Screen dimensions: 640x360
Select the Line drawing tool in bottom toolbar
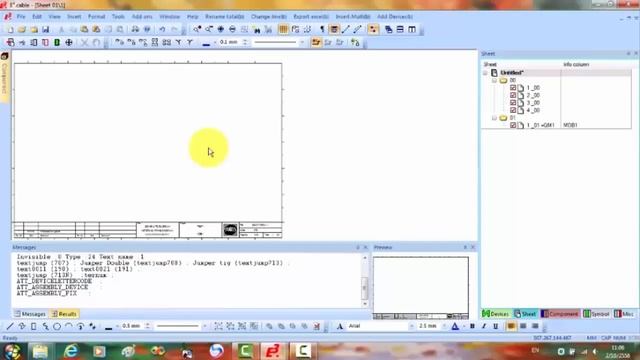[10, 326]
